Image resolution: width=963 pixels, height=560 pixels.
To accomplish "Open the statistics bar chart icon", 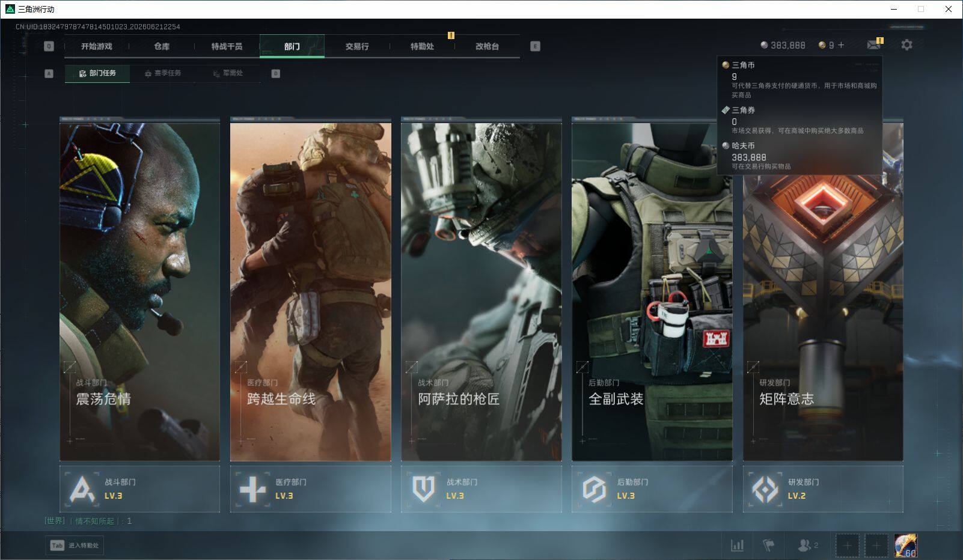I will [x=737, y=545].
